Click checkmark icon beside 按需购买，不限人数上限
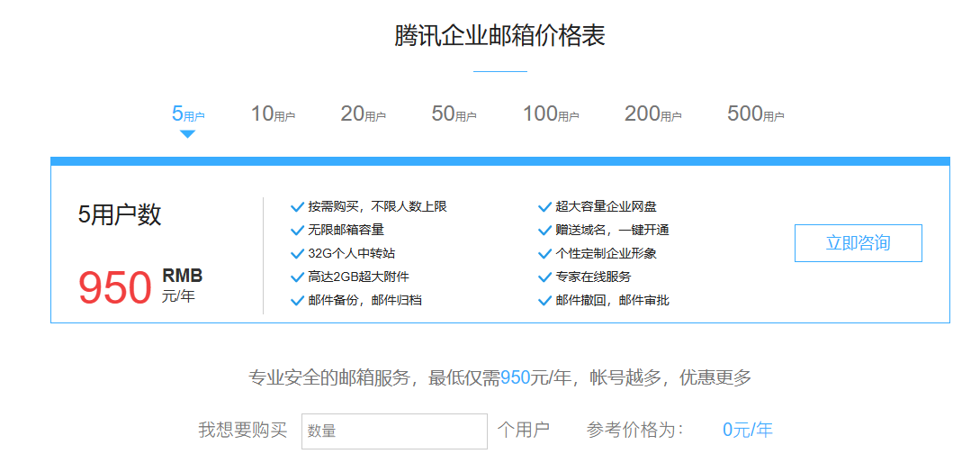Image resolution: width=980 pixels, height=472 pixels. click(297, 207)
